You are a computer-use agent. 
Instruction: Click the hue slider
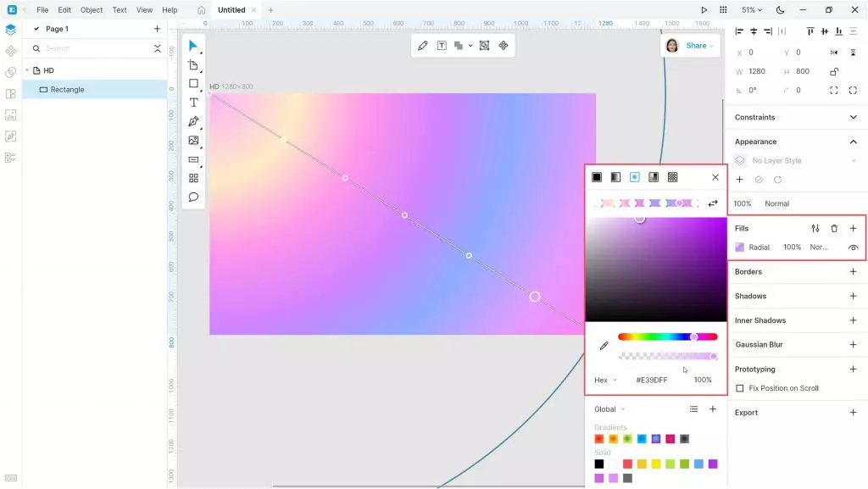coord(668,336)
